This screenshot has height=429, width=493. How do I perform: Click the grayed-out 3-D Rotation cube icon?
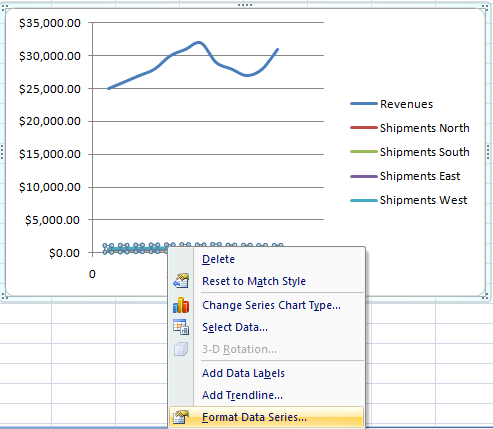(181, 349)
